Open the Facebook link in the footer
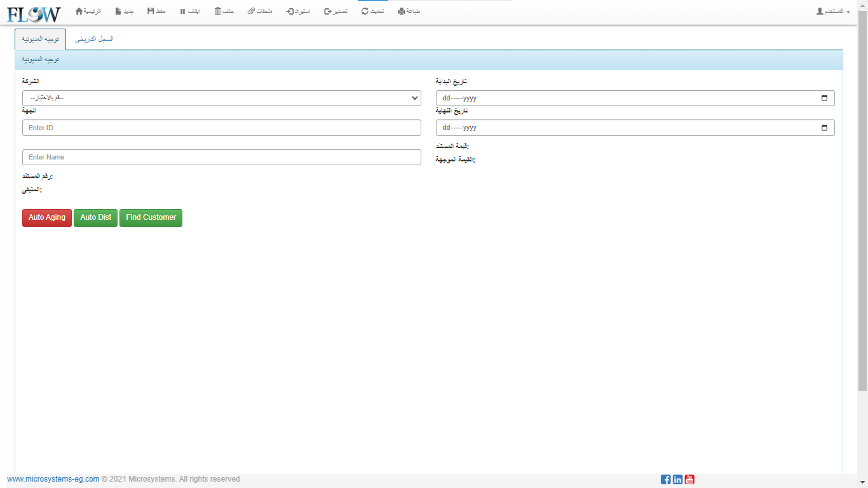 pos(665,480)
